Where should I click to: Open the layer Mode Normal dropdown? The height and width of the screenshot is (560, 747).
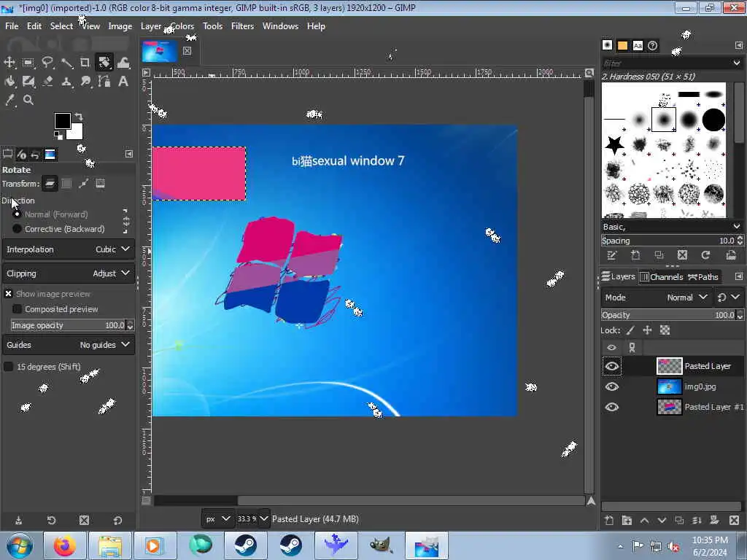point(657,297)
